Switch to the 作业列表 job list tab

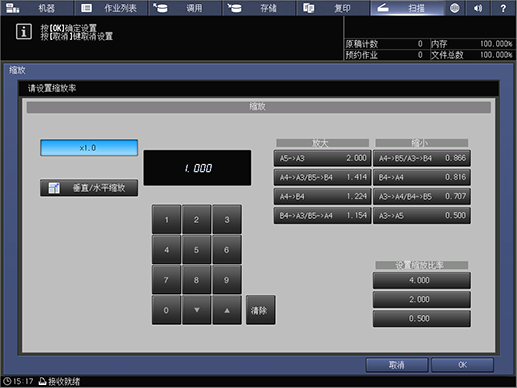111,8
